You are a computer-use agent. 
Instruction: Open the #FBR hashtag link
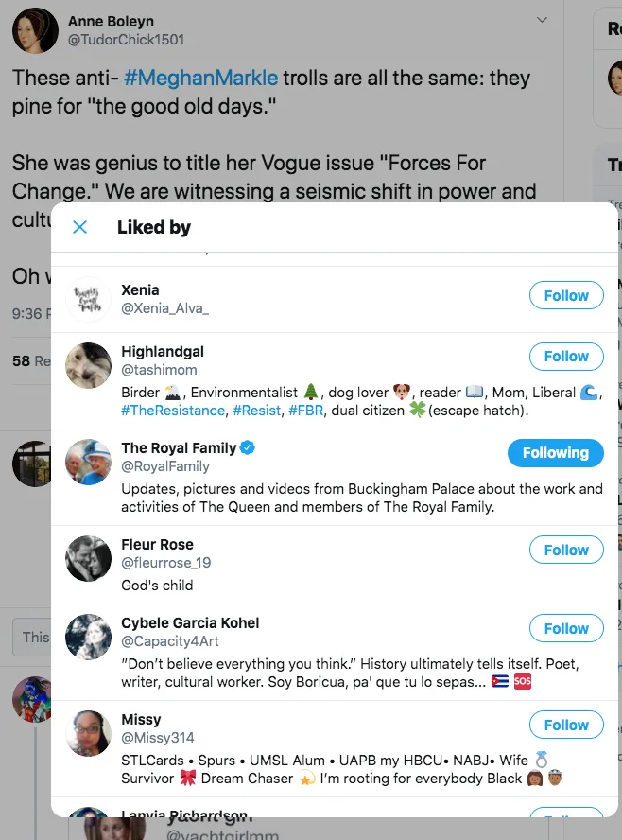pos(305,411)
